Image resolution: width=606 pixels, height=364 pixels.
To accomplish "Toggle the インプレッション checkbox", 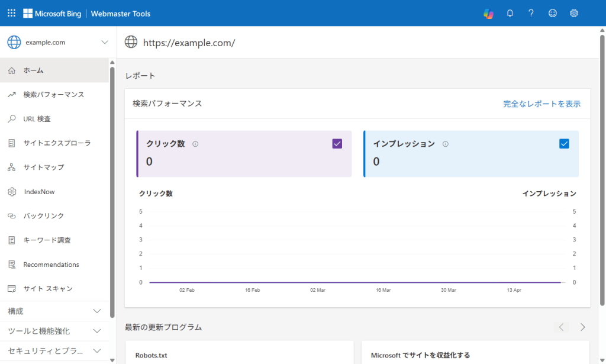I will [x=564, y=143].
